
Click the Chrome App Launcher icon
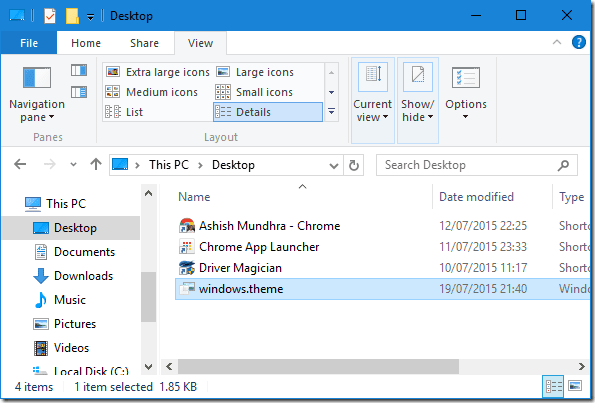click(x=186, y=247)
